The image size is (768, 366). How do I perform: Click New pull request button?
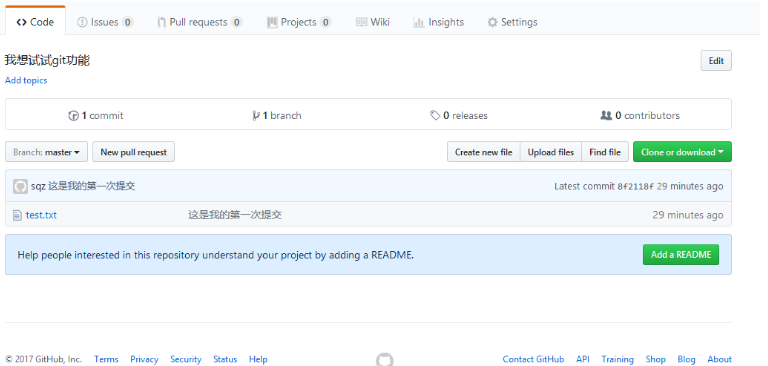click(134, 152)
